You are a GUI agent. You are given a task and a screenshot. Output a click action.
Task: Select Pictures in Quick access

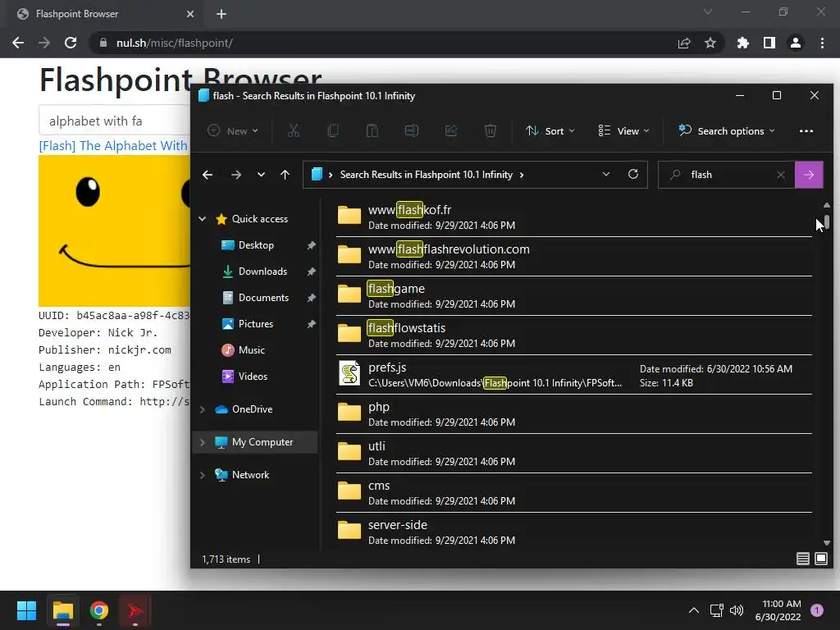(256, 323)
